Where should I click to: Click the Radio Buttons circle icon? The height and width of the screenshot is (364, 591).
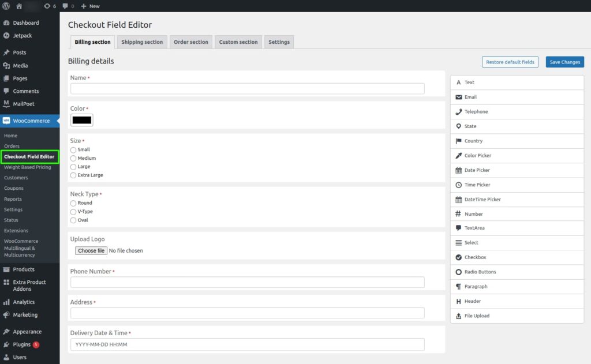458,272
